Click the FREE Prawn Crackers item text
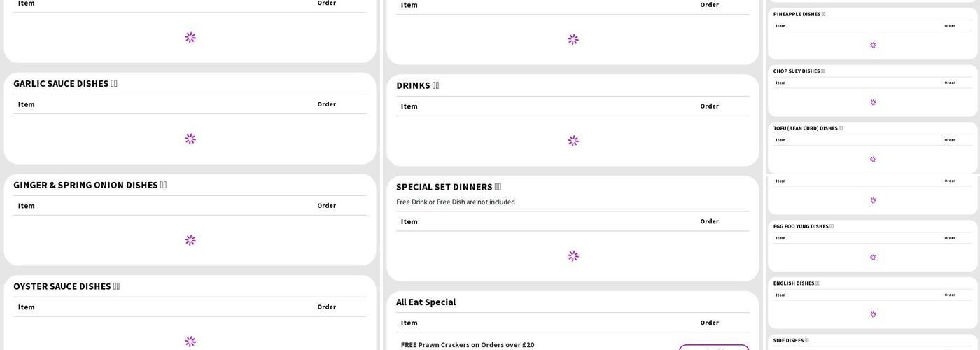980x350 pixels. (x=468, y=345)
